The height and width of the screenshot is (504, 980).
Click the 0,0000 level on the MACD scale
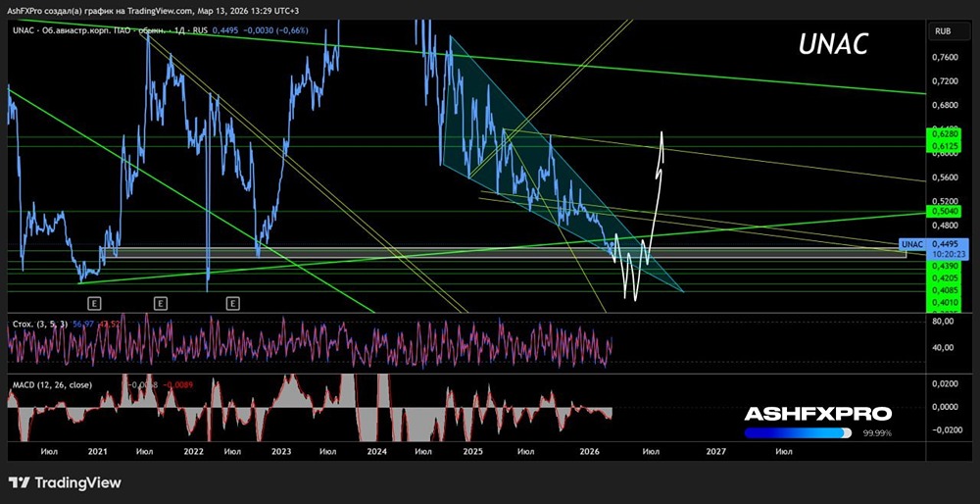[944, 407]
